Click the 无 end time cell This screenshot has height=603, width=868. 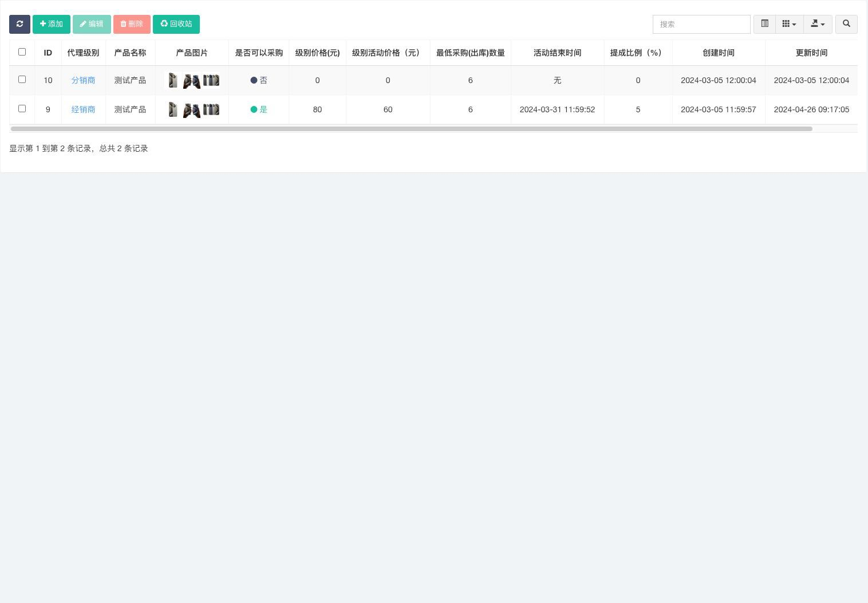click(557, 80)
